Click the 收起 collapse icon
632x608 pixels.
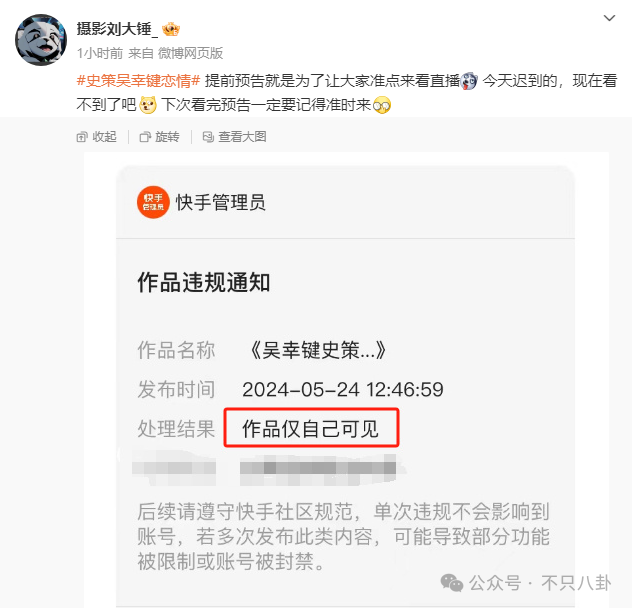(x=82, y=137)
